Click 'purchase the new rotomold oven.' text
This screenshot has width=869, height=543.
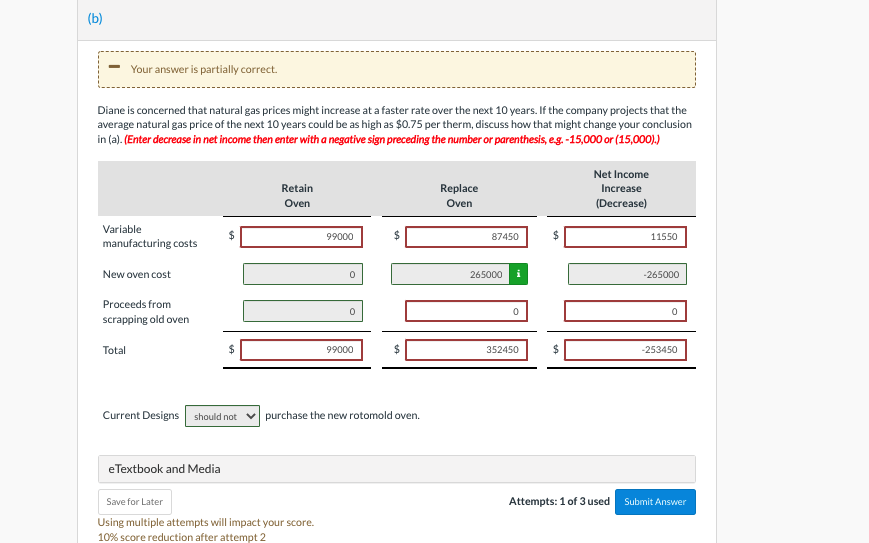click(343, 416)
